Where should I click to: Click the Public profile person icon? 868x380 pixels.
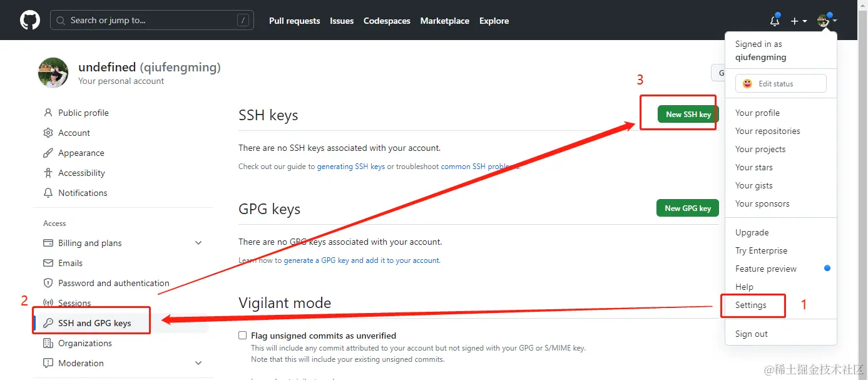48,113
